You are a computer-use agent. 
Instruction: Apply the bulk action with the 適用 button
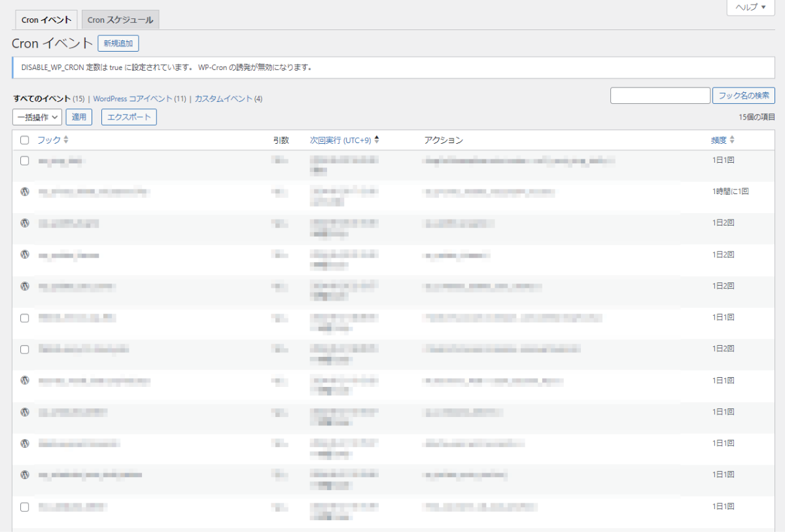[x=78, y=117]
